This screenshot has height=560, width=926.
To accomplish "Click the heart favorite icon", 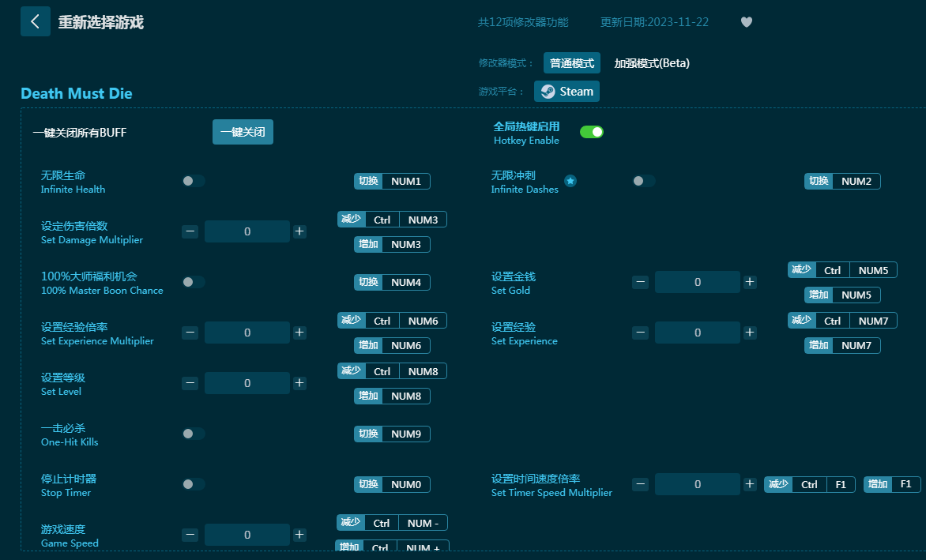I will pos(746,22).
